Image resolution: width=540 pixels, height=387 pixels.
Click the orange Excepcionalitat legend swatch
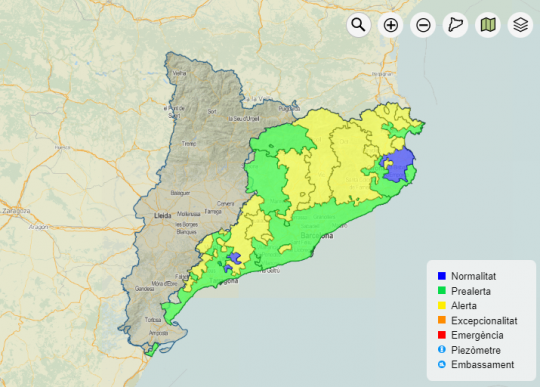click(442, 320)
